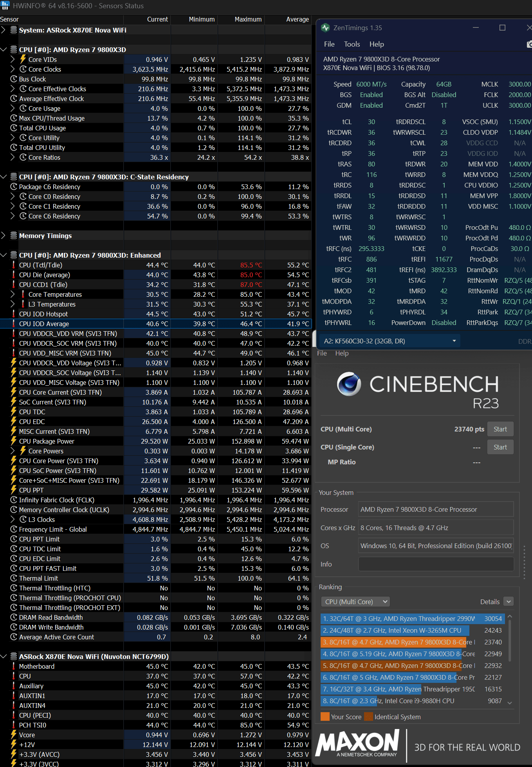Open the ZenTimings Help menu
The width and height of the screenshot is (532, 767).
(377, 44)
